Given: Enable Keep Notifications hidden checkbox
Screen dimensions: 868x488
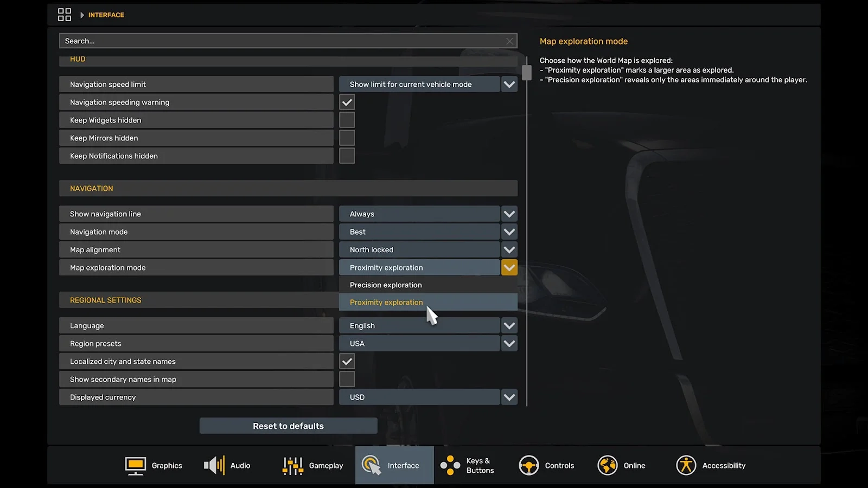Looking at the screenshot, I should (347, 156).
